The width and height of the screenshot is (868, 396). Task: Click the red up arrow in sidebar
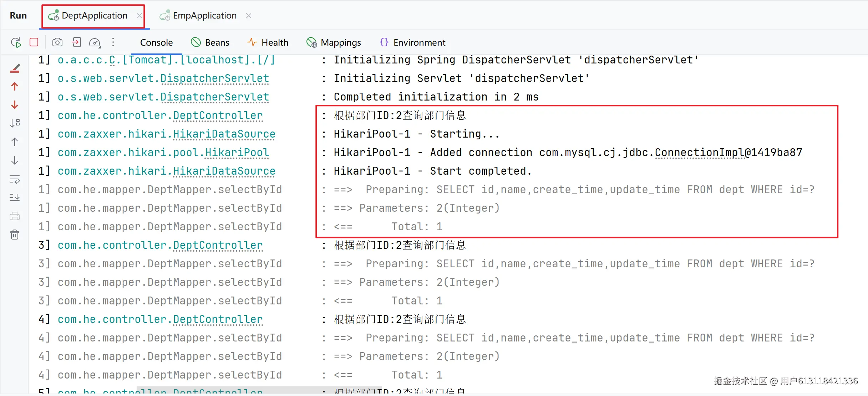(15, 86)
